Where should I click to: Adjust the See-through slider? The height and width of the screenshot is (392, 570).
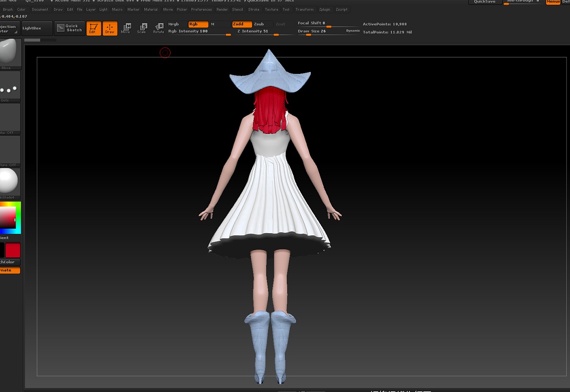point(523,2)
